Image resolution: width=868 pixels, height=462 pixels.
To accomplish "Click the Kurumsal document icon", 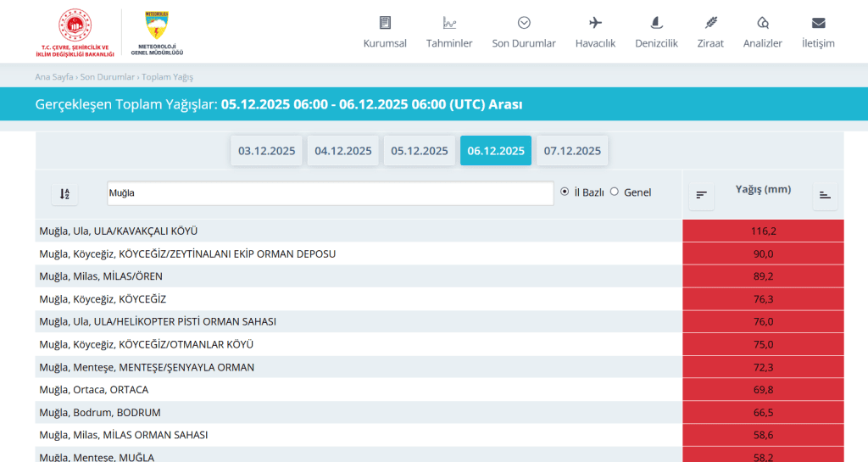I will point(385,23).
